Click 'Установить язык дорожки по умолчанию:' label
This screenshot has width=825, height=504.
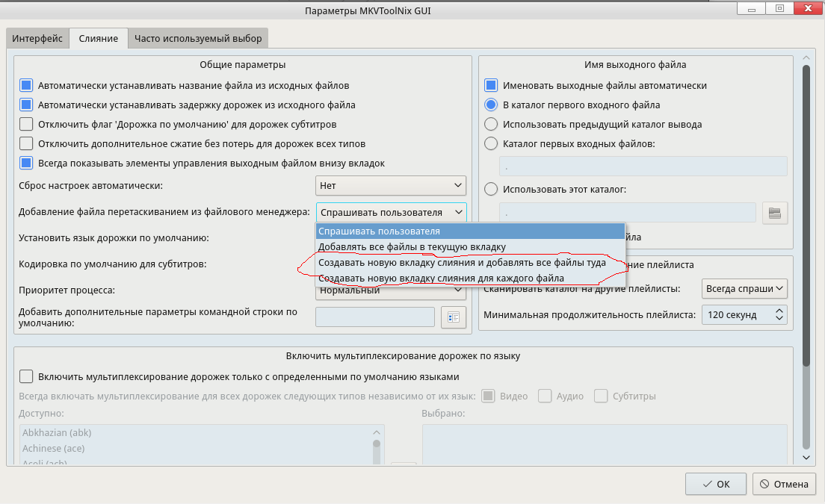(x=114, y=238)
